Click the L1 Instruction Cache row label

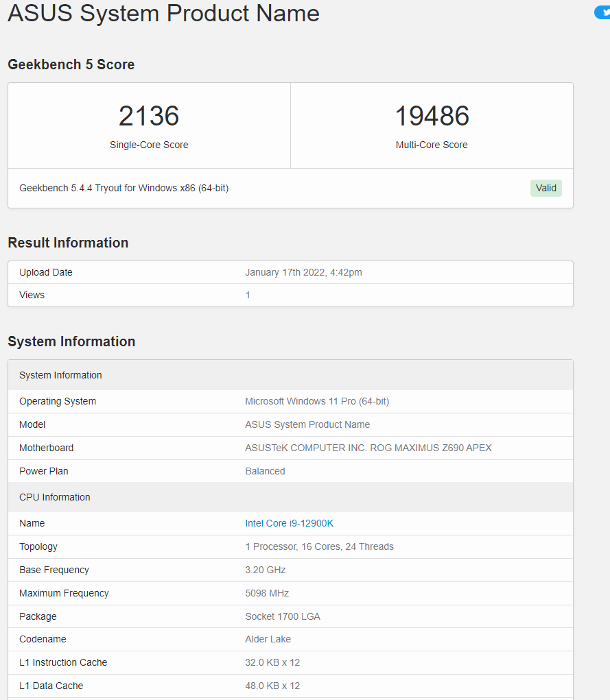click(63, 662)
